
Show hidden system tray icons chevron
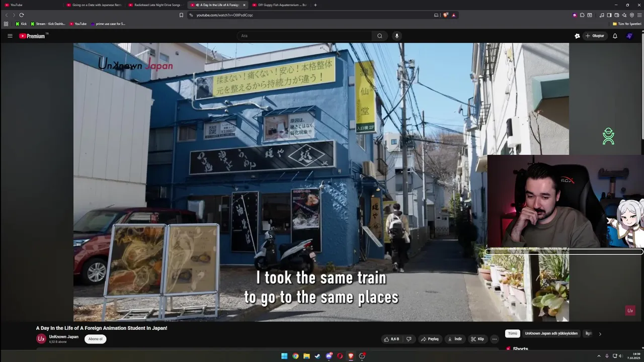[599, 356]
